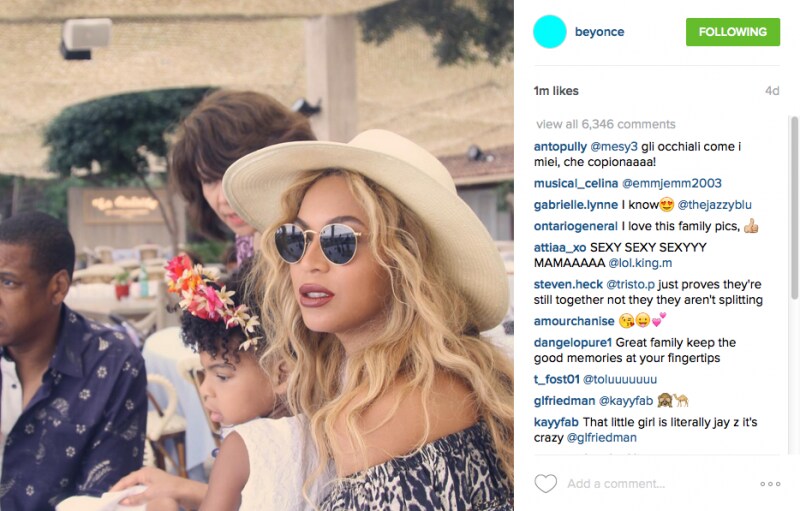Click the comments scrollbar thumb
The image size is (800, 511).
pyautogui.click(x=794, y=208)
